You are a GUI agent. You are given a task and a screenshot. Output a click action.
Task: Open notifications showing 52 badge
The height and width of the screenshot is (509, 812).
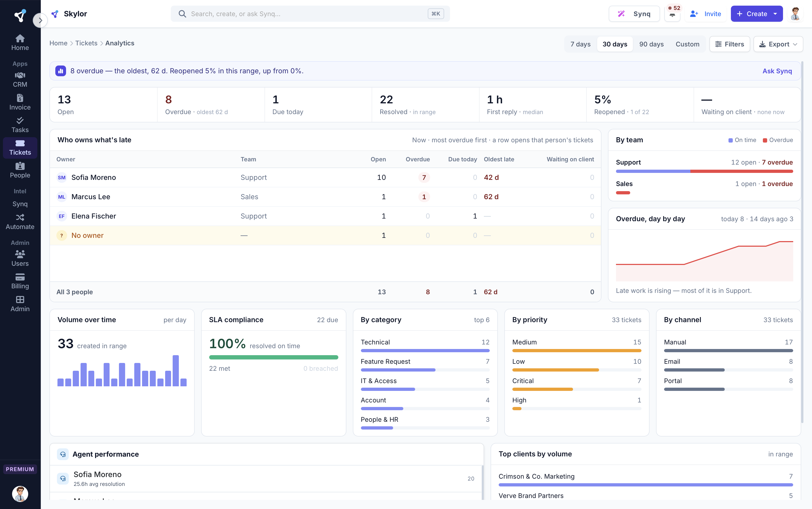[x=672, y=14]
